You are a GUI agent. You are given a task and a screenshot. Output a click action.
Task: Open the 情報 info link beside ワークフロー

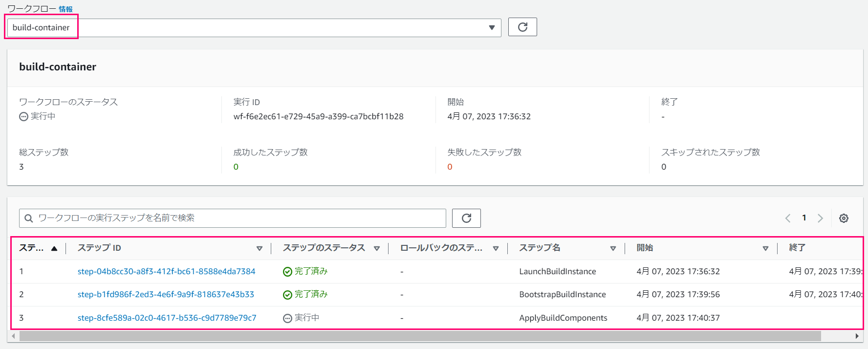coord(65,9)
